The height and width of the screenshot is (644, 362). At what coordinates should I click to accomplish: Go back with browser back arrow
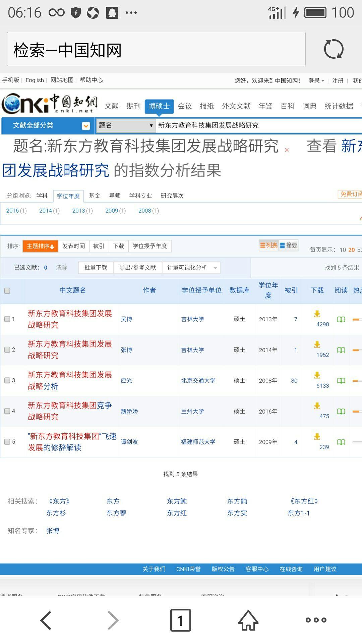[46, 620]
